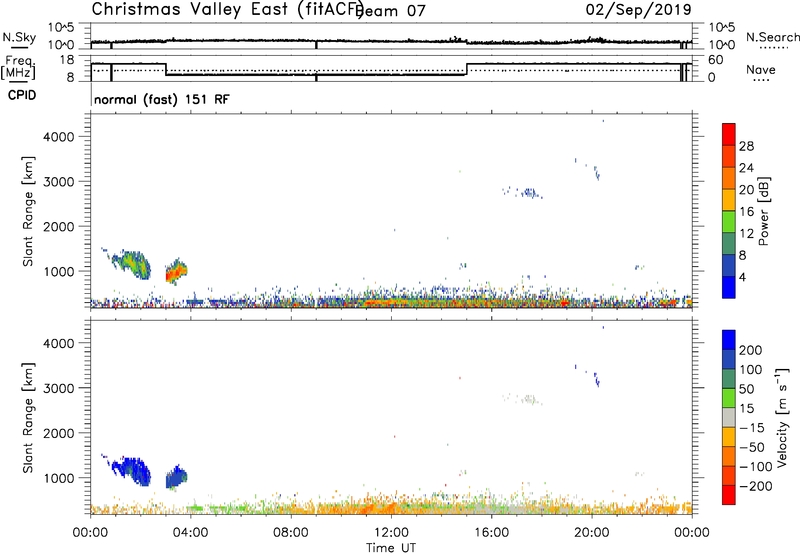Viewport: 800px width, 554px height.
Task: Click the 'N.Search' legend label
Action: [x=772, y=37]
